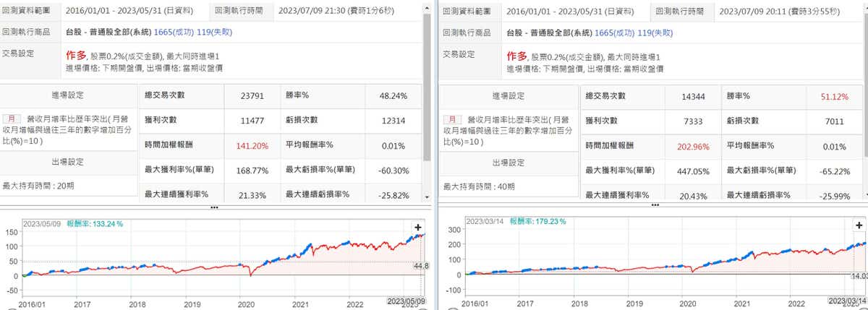Click scroll-down arrow in left stats panel
Screen dimensions: 868x310
pyautogui.click(x=427, y=197)
